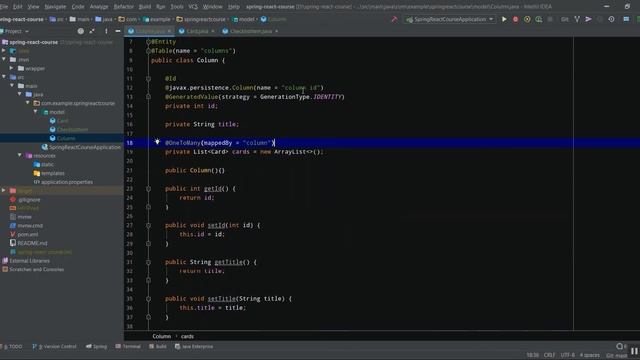Image resolution: width=640 pixels, height=360 pixels.
Task: Click the gray Stop icon in the toolbar
Action: [550, 19]
